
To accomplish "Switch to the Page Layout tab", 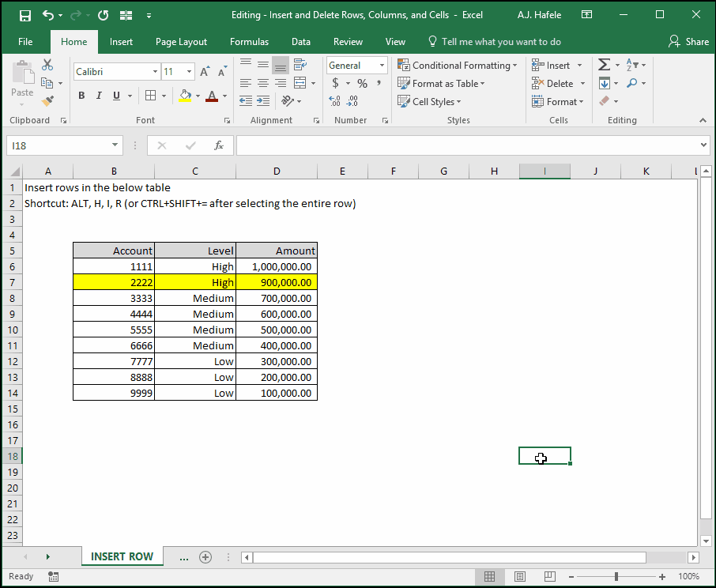I will click(x=181, y=42).
